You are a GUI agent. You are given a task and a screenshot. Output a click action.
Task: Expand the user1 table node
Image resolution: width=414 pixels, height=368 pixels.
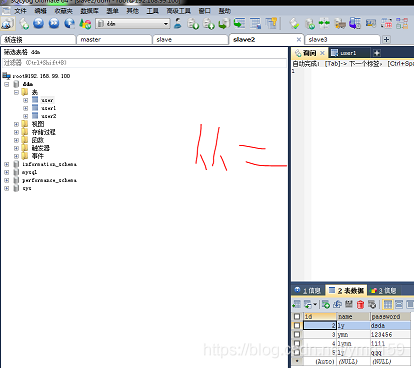[25, 108]
